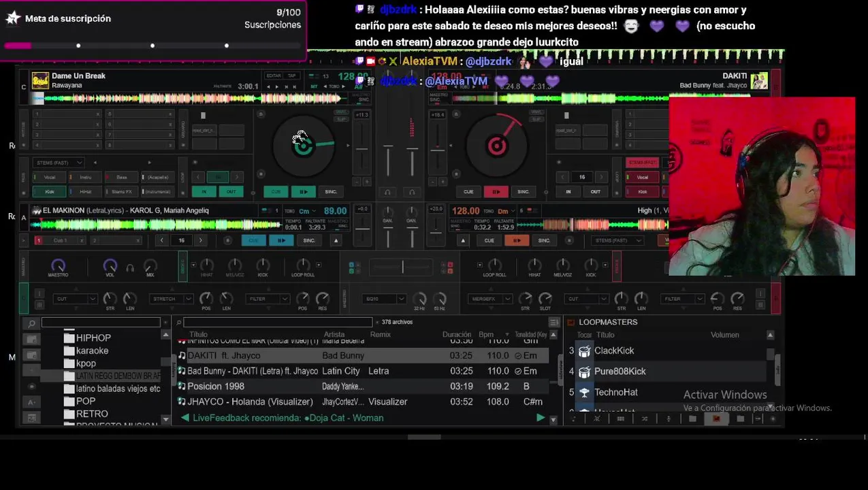The image size is (868, 490).
Task: Click deck 1 loop IN button
Action: pyautogui.click(x=204, y=192)
